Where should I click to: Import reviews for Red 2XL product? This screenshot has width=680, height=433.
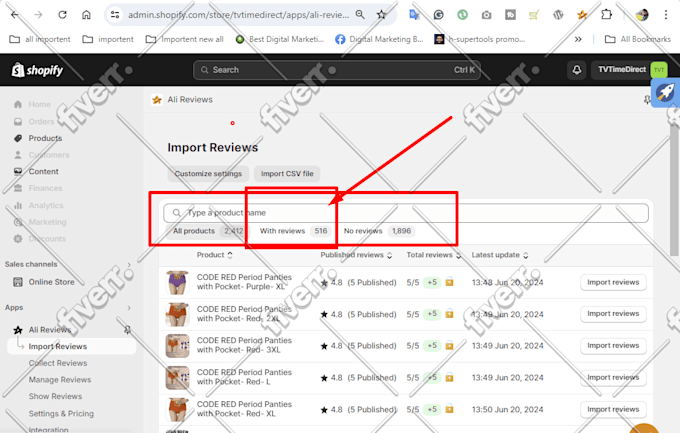pyautogui.click(x=613, y=314)
